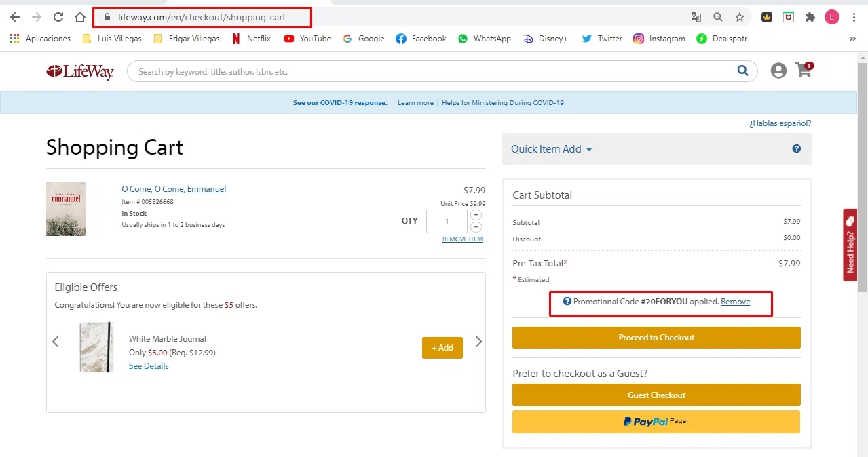This screenshot has height=457, width=868.
Task: Remove the #20FORYOU promotional code
Action: click(736, 302)
